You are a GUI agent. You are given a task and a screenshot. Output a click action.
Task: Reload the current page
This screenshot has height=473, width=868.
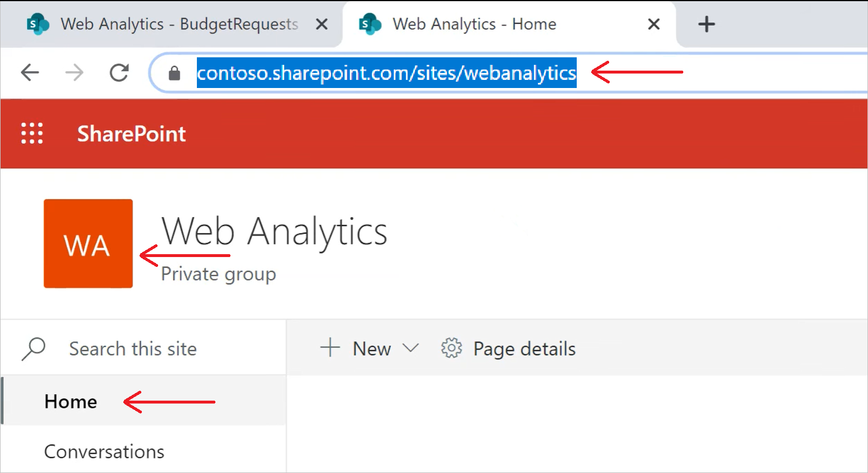[119, 72]
